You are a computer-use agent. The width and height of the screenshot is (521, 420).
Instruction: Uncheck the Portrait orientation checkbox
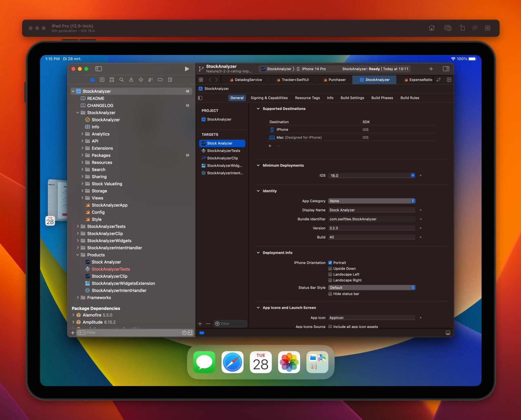pos(330,263)
